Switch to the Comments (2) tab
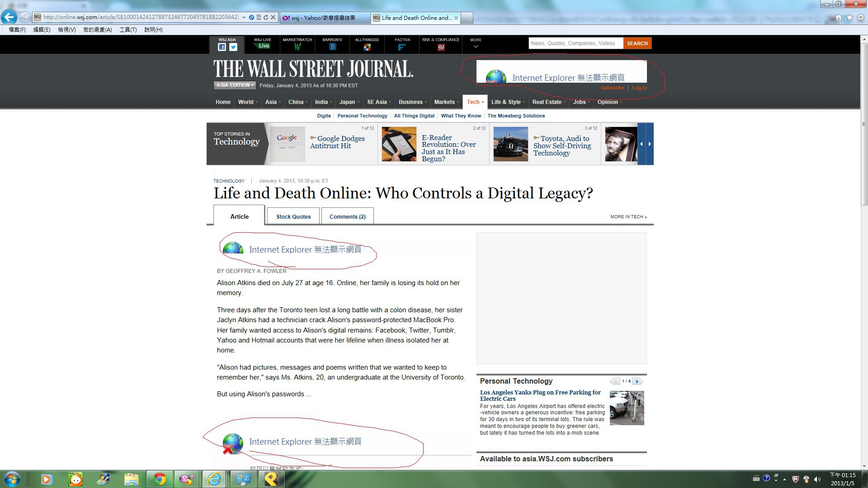 347,216
